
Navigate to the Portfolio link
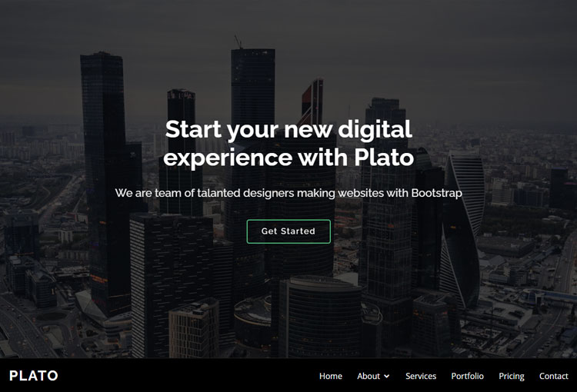pos(467,376)
